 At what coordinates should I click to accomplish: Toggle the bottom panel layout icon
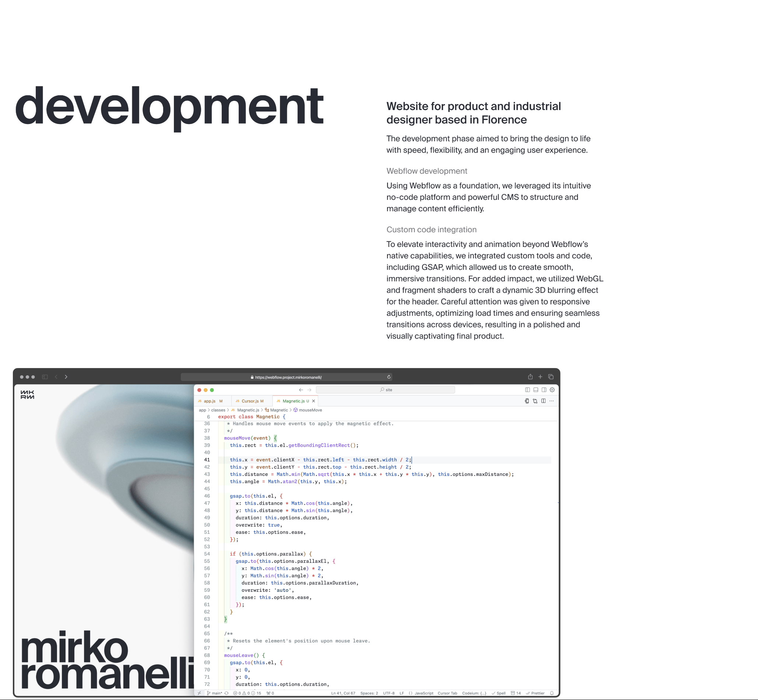pos(536,390)
